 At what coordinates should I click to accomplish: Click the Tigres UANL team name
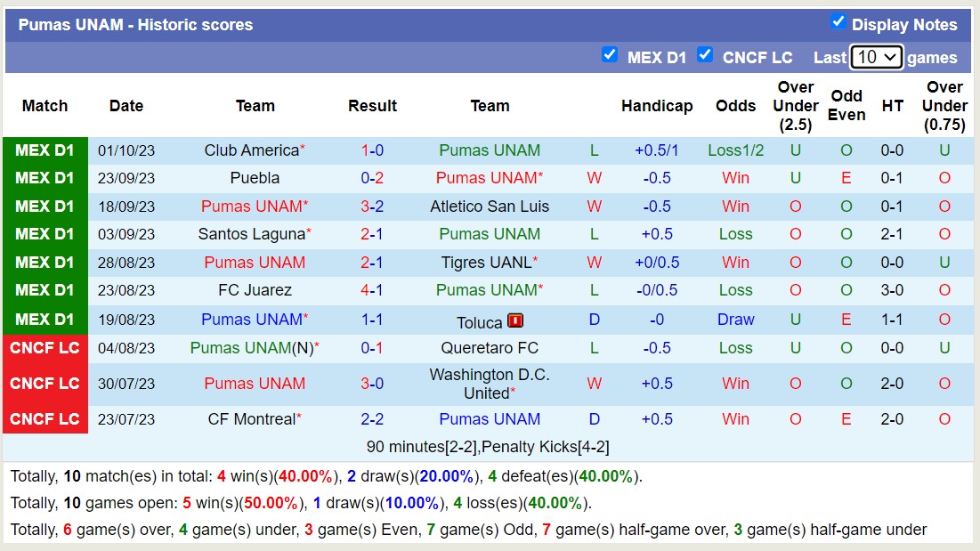point(486,263)
